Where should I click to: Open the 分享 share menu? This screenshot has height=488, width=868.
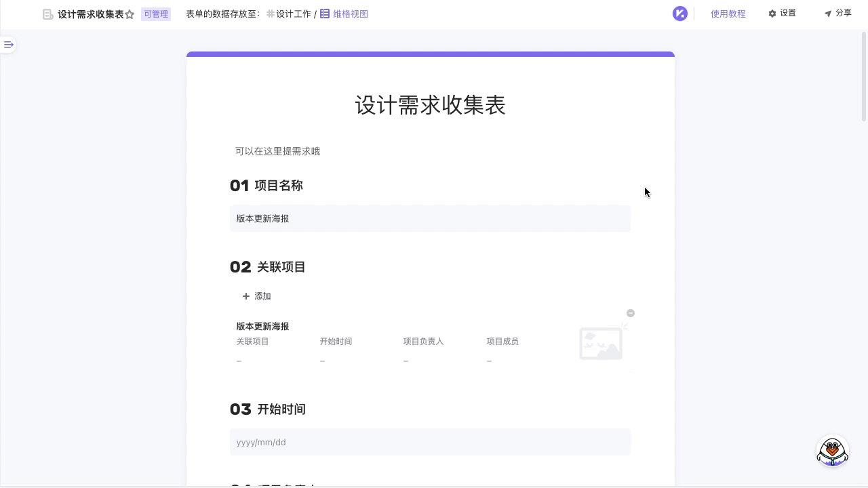tap(843, 14)
